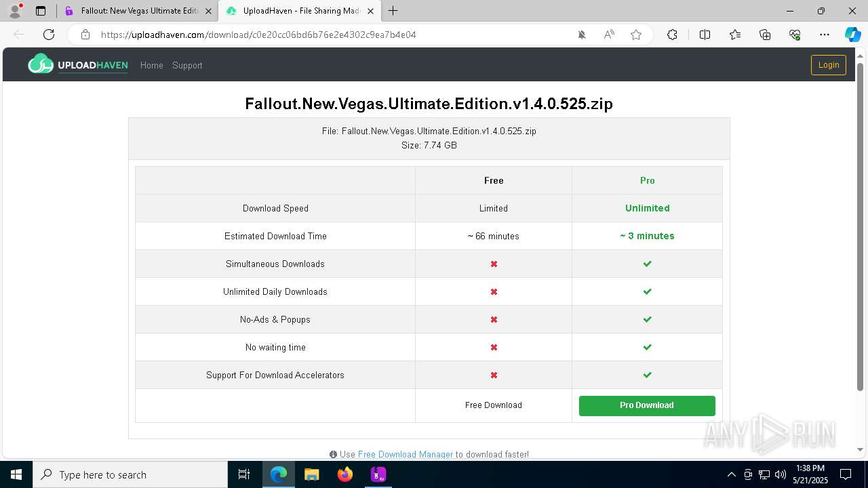Switch to the Fallout: New Vegas tab
Screen dimensions: 868x488
[138, 11]
